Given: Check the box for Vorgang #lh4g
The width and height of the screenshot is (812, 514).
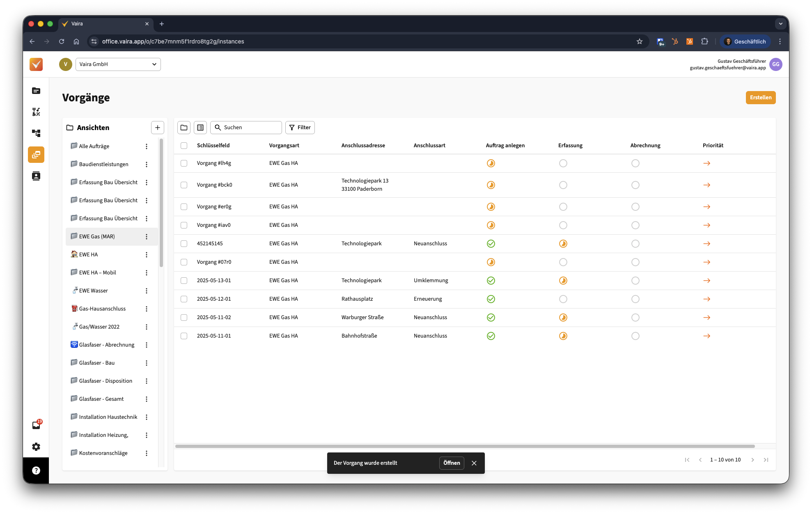Looking at the screenshot, I should pos(184,163).
